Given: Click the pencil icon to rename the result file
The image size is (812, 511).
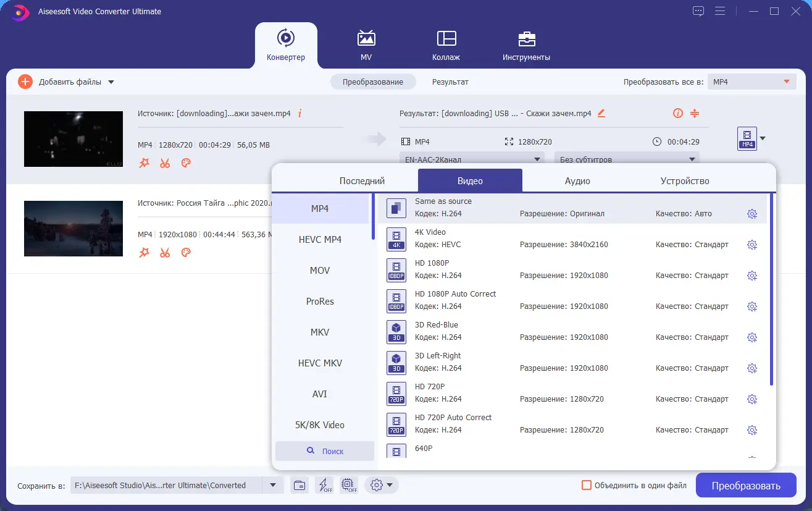Looking at the screenshot, I should pos(601,113).
